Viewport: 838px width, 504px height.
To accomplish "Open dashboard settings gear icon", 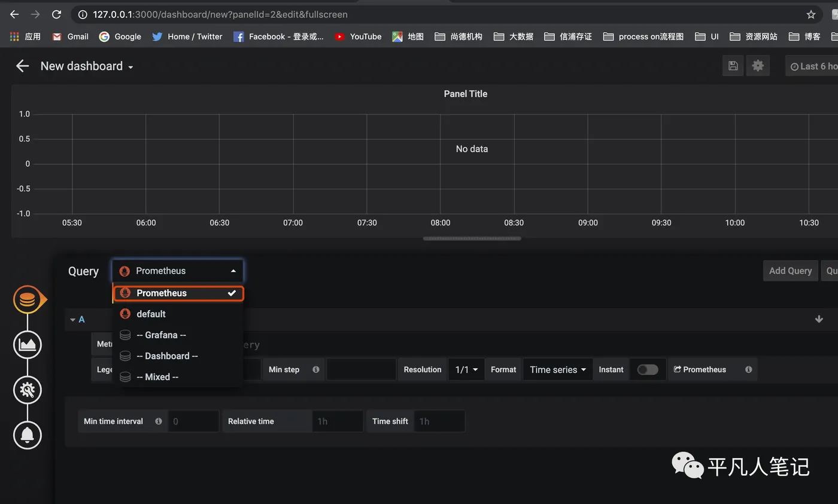I will point(758,66).
